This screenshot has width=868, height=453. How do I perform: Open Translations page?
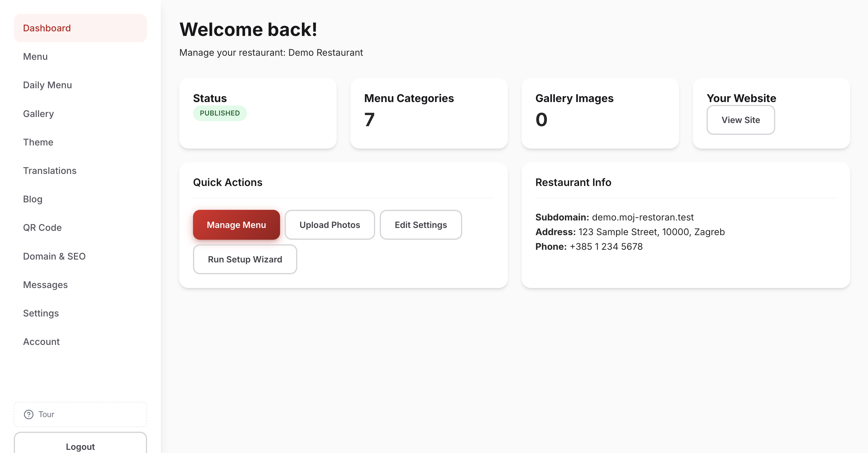coord(50,171)
